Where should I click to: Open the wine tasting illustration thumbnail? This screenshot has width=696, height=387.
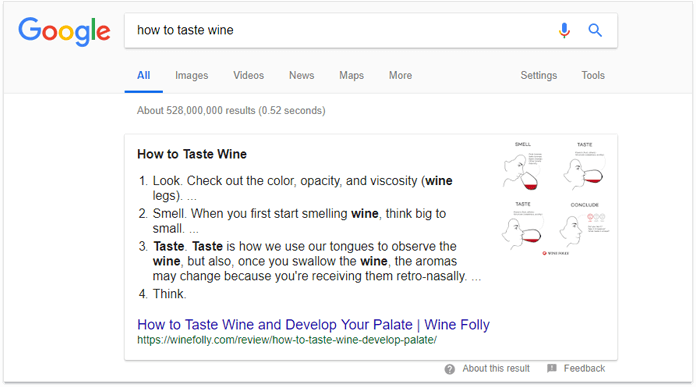pyautogui.click(x=555, y=198)
